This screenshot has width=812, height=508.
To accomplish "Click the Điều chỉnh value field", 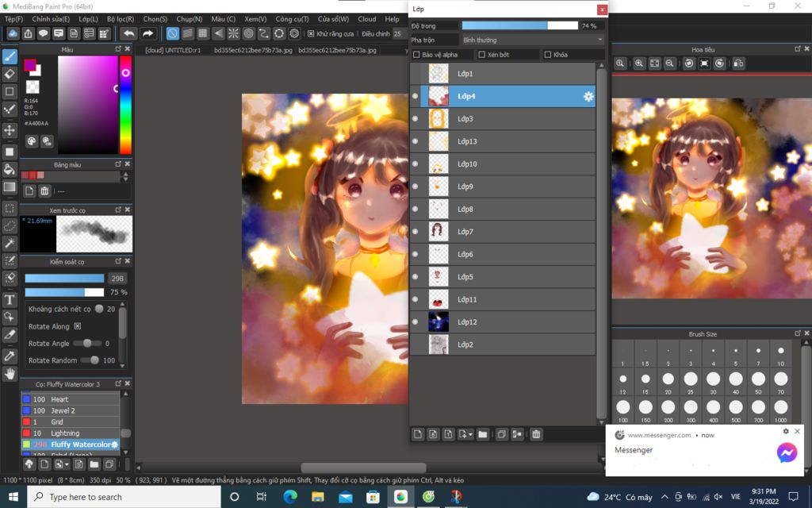I will 400,33.
